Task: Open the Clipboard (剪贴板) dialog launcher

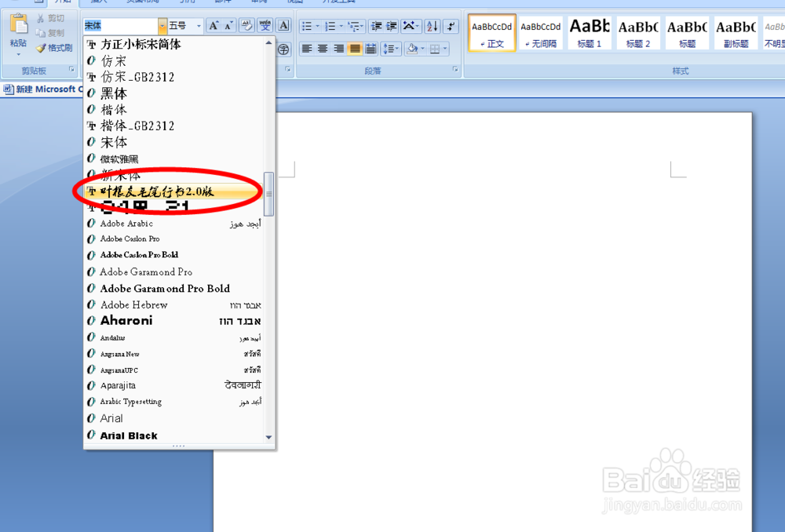Action: tap(71, 70)
